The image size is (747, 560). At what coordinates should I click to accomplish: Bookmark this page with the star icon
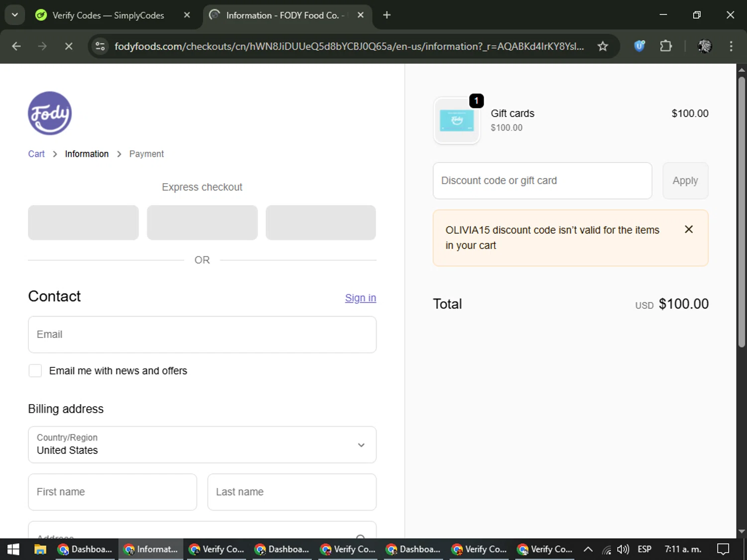pyautogui.click(x=603, y=46)
